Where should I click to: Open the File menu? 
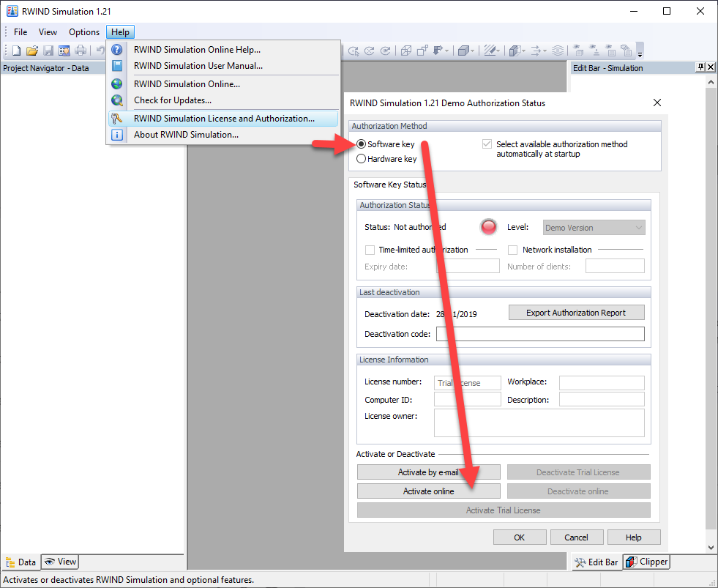[x=20, y=32]
